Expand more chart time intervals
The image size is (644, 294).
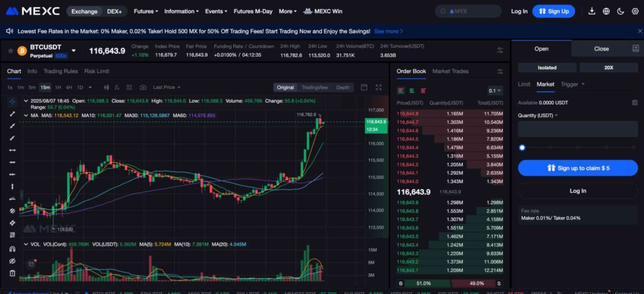click(90, 87)
